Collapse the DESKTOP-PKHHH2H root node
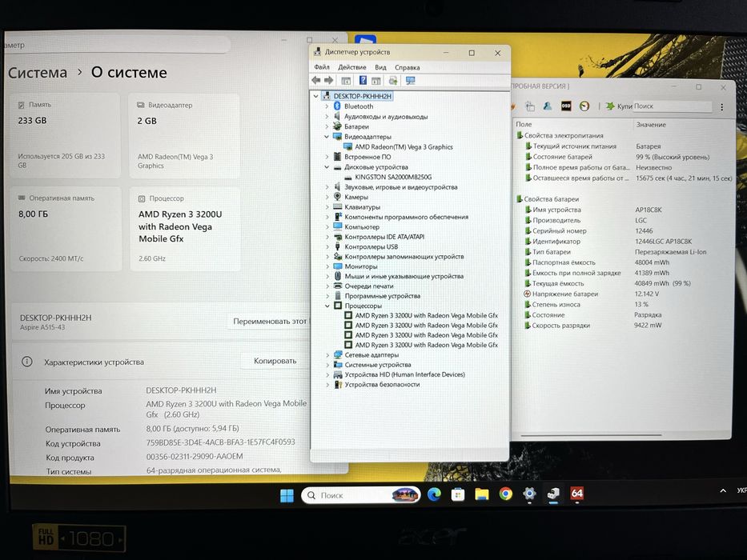This screenshot has width=747, height=560. [316, 96]
